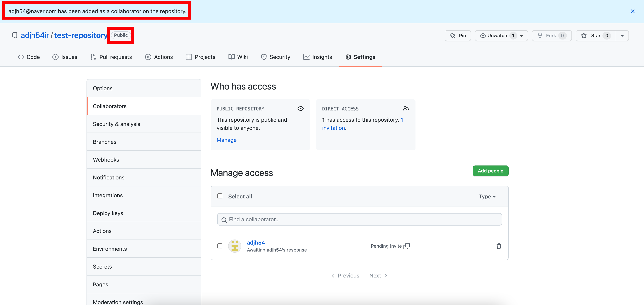This screenshot has width=644, height=305.
Task: Open the Unwatch dropdown arrow
Action: click(x=521, y=36)
